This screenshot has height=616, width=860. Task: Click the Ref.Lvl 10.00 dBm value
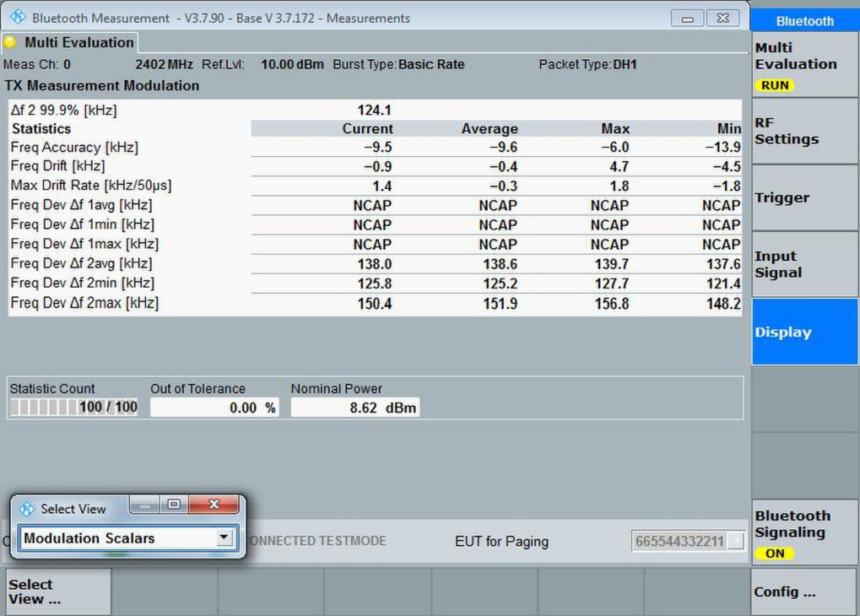click(x=292, y=64)
